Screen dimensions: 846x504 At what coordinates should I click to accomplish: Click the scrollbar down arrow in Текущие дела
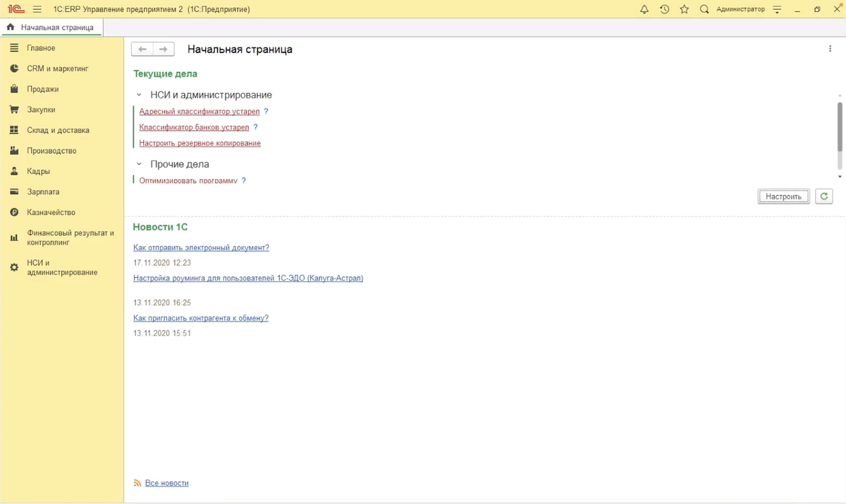point(840,177)
